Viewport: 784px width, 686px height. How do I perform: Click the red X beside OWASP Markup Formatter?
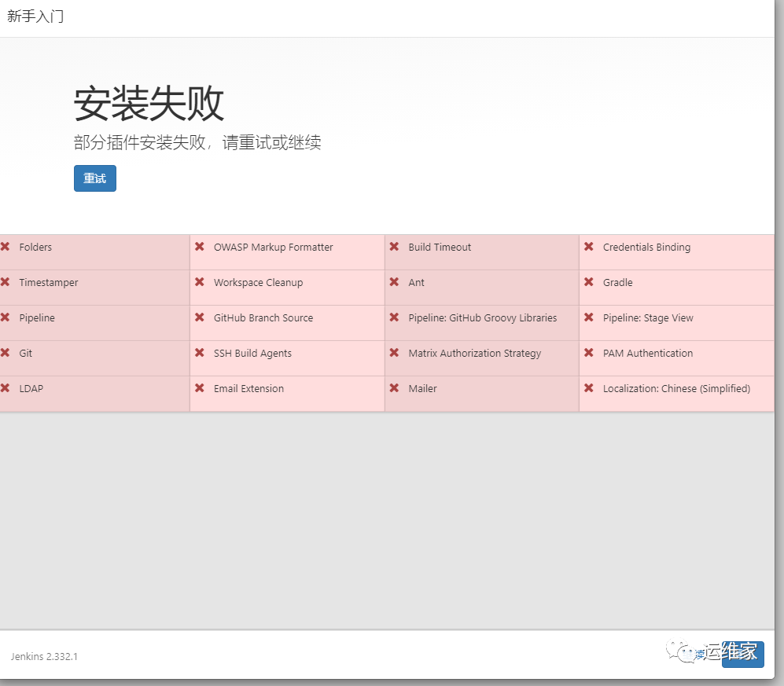(200, 247)
